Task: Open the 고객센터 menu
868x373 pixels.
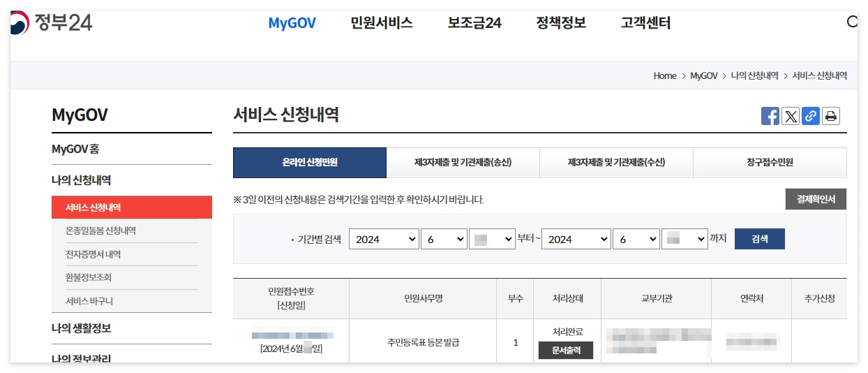Action: pos(645,23)
